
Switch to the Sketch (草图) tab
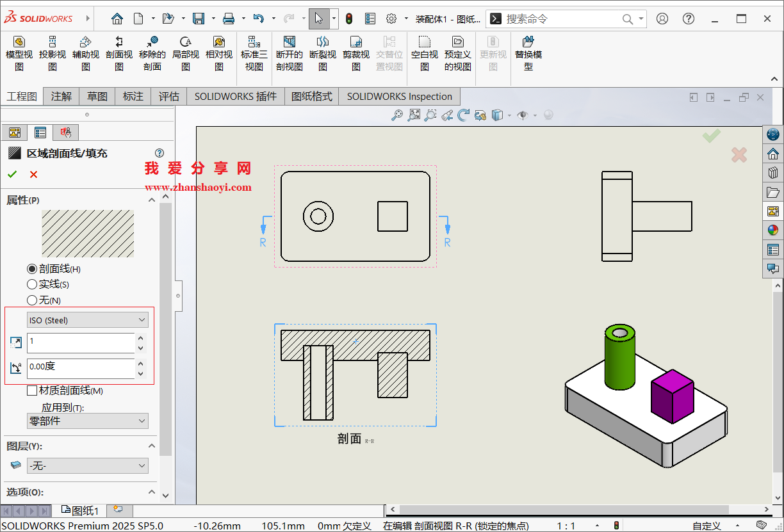pos(97,97)
